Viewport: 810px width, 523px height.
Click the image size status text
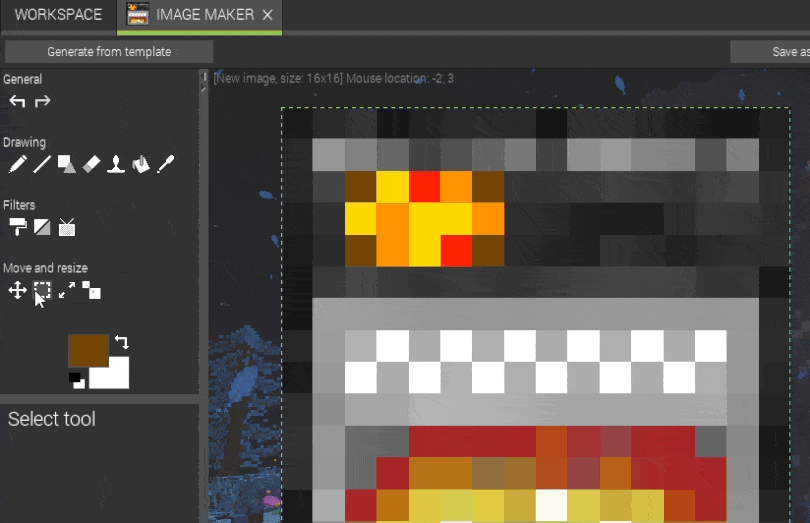(x=334, y=79)
